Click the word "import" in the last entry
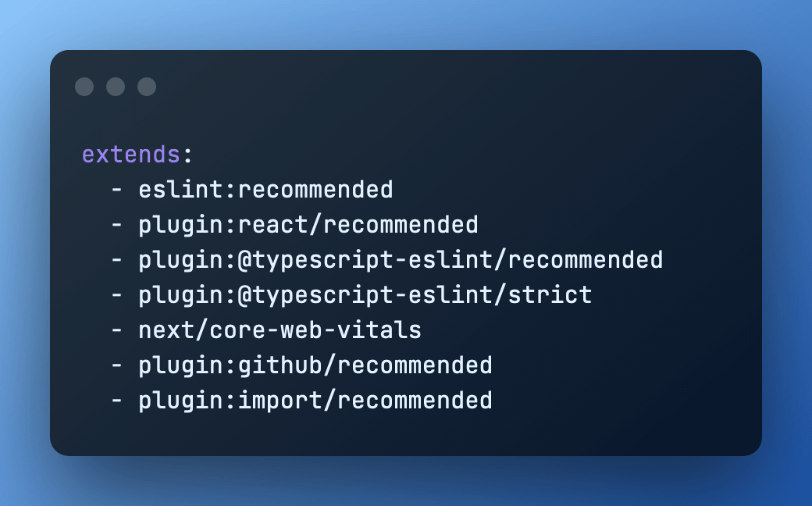Viewport: 812px width, 506px height. (280, 401)
